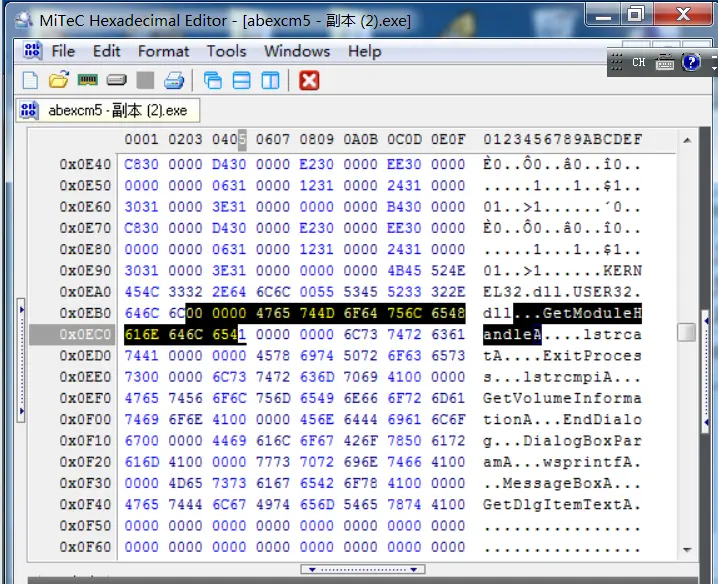
Task: Click the CH language bar indicator
Action: [x=638, y=62]
